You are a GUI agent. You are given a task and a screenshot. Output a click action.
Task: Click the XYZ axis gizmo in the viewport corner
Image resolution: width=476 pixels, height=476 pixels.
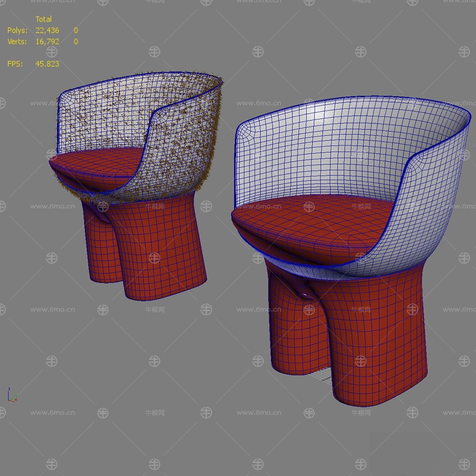[x=12, y=396]
